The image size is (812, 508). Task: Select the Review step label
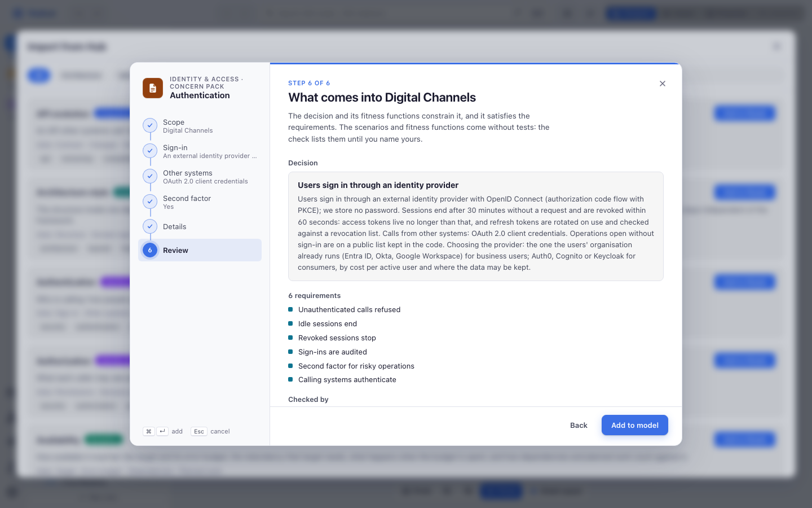pos(175,250)
